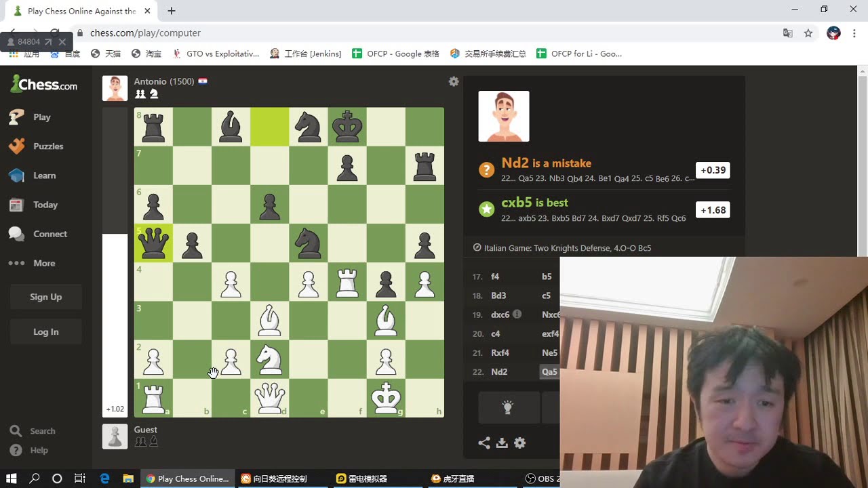Select the white rook on a1
The height and width of the screenshot is (488, 868).
(x=153, y=398)
